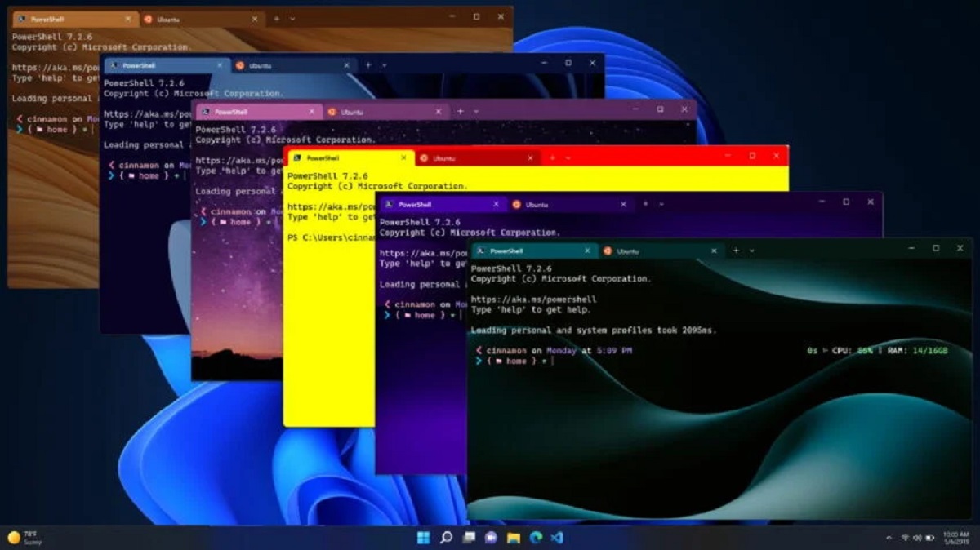This screenshot has width=980, height=550.
Task: Open File Explorer from the taskbar
Action: point(513,538)
